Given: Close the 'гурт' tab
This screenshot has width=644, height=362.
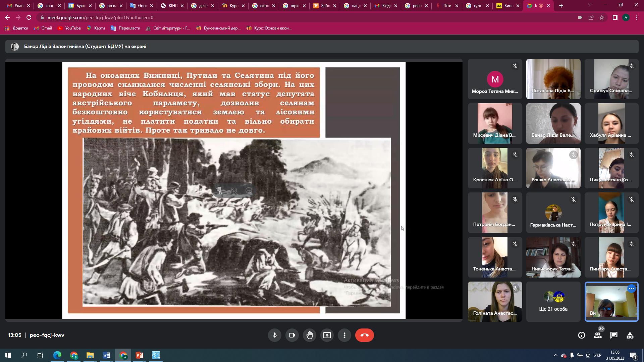Looking at the screenshot, I should (487, 6).
